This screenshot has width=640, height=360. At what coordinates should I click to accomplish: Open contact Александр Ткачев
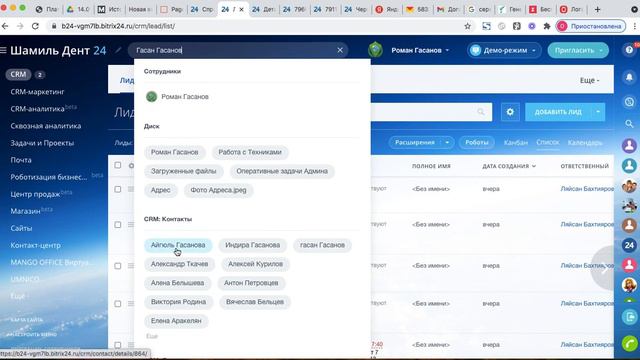click(180, 264)
